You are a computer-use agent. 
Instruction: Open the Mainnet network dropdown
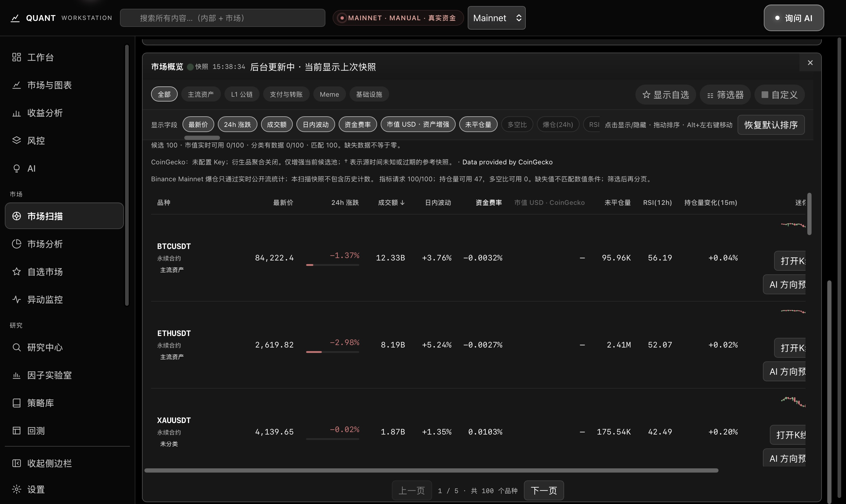point(496,18)
